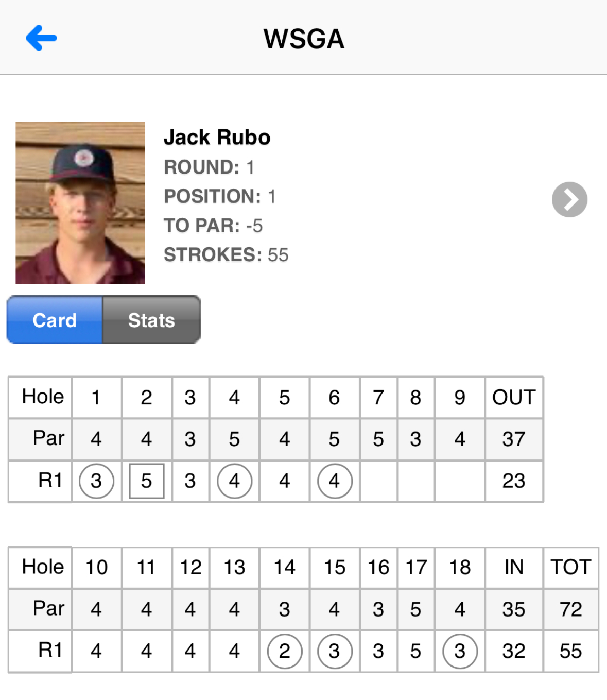Tap circled score 2 on hole 14
The width and height of the screenshot is (607, 700).
pyautogui.click(x=285, y=651)
